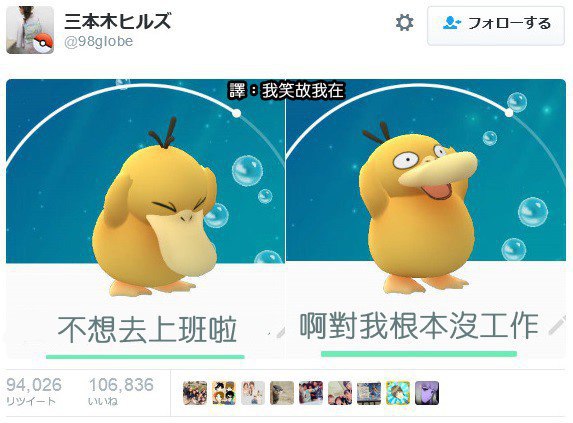573x423 pixels.
Task: Open the 三本木ヒルズ display name
Action: click(x=118, y=21)
